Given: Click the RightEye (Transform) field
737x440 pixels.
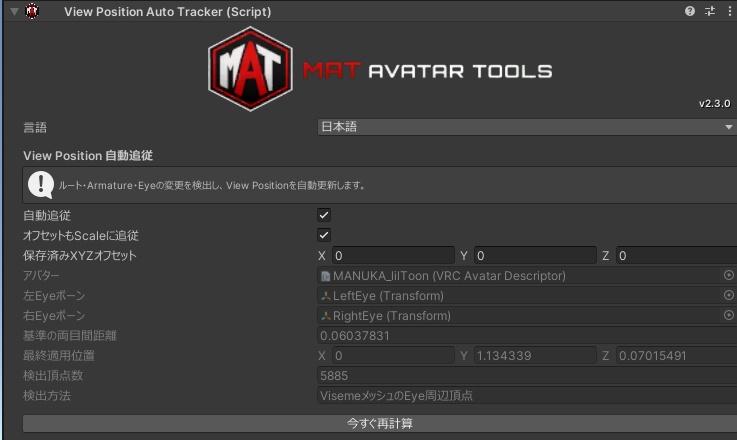Looking at the screenshot, I should [519, 315].
